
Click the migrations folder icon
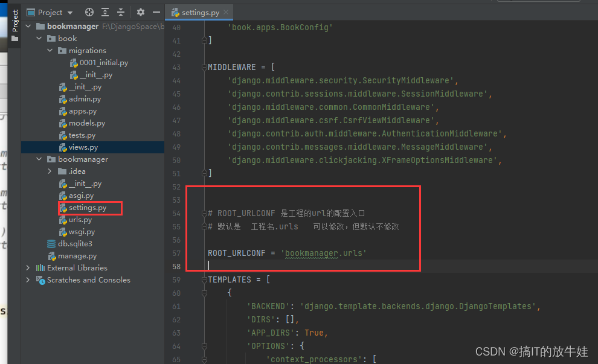[x=62, y=50]
